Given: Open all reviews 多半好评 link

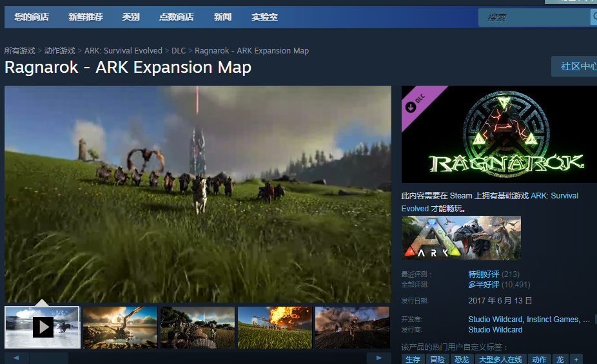Looking at the screenshot, I should (484, 285).
